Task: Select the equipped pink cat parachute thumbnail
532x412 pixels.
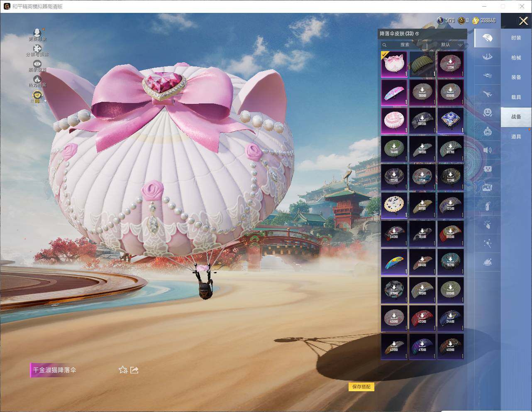Action: (x=394, y=64)
